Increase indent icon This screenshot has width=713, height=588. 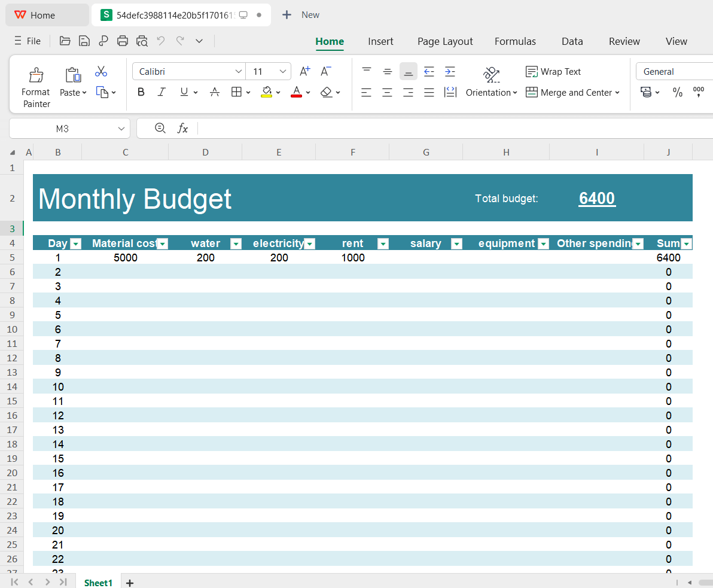[x=450, y=71]
